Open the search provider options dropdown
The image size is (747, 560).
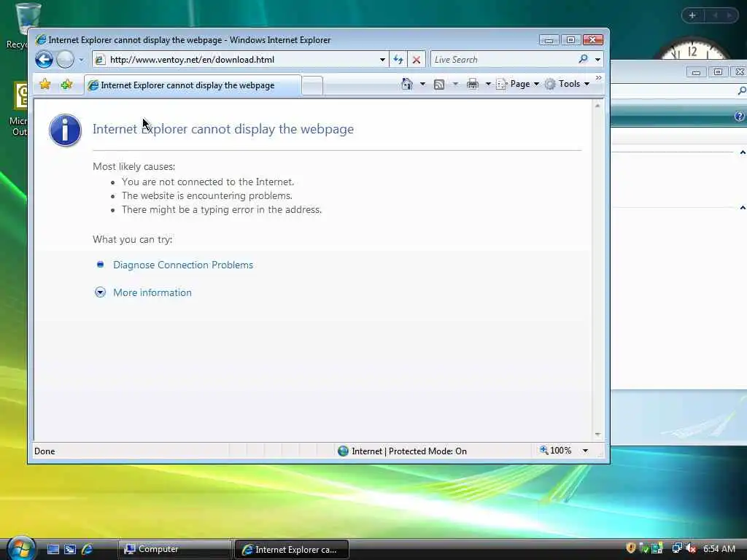coord(597,60)
